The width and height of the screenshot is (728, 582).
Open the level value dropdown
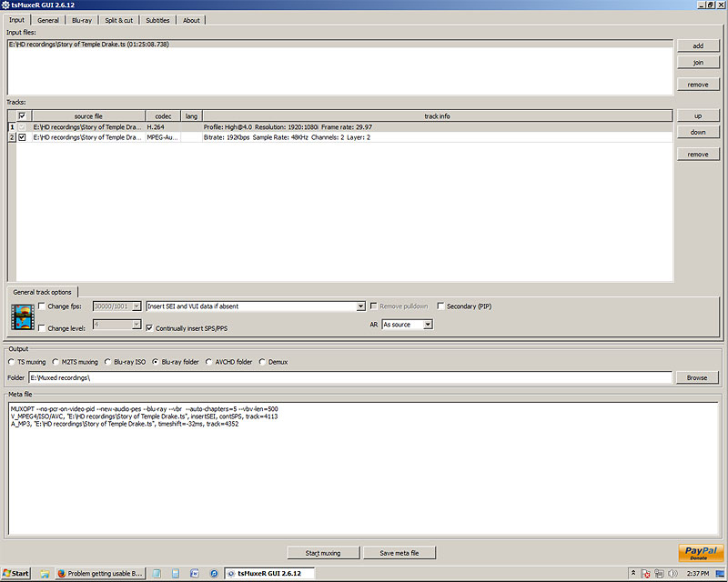(136, 325)
